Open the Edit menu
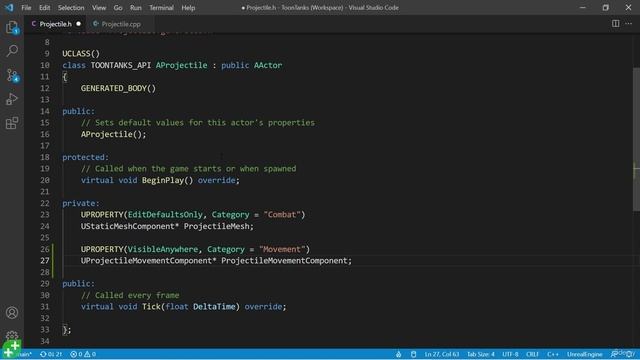The image size is (640, 360). [44, 8]
